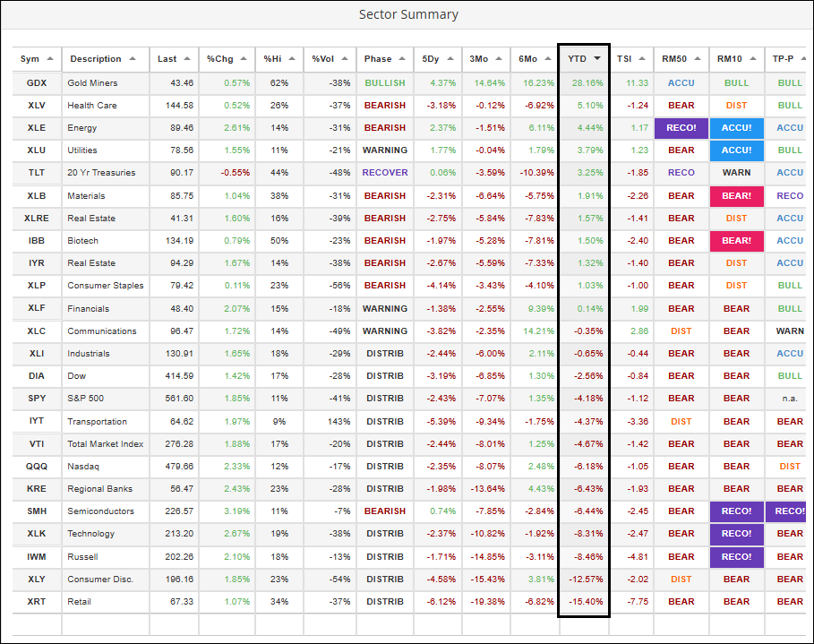Select the SMH Semiconductors symbol cell

point(37,511)
